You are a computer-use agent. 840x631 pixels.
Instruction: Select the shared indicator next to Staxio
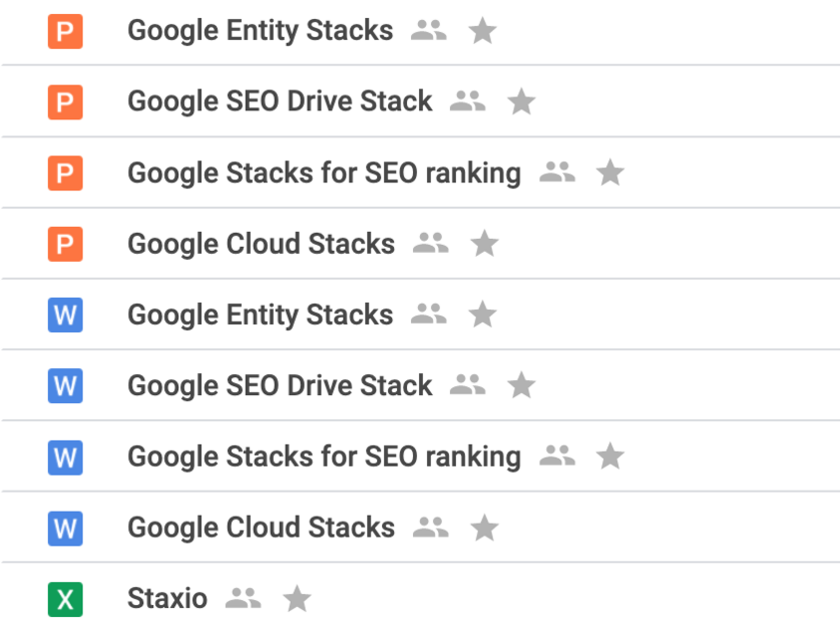pos(243,599)
